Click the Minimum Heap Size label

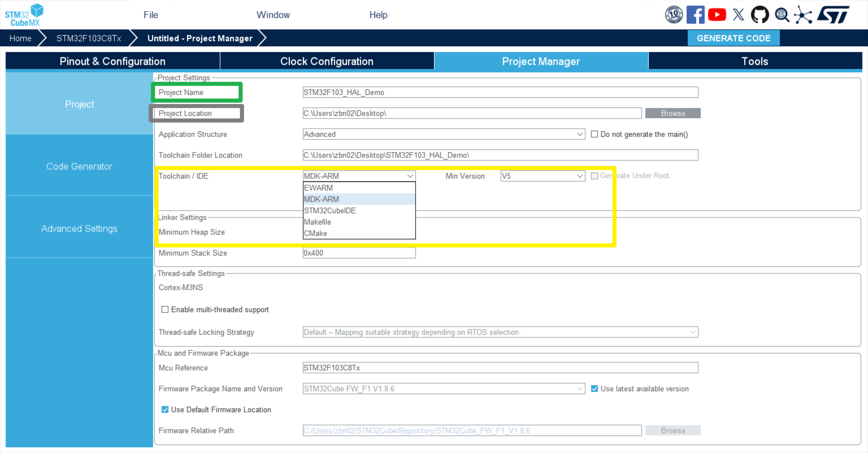(x=192, y=232)
